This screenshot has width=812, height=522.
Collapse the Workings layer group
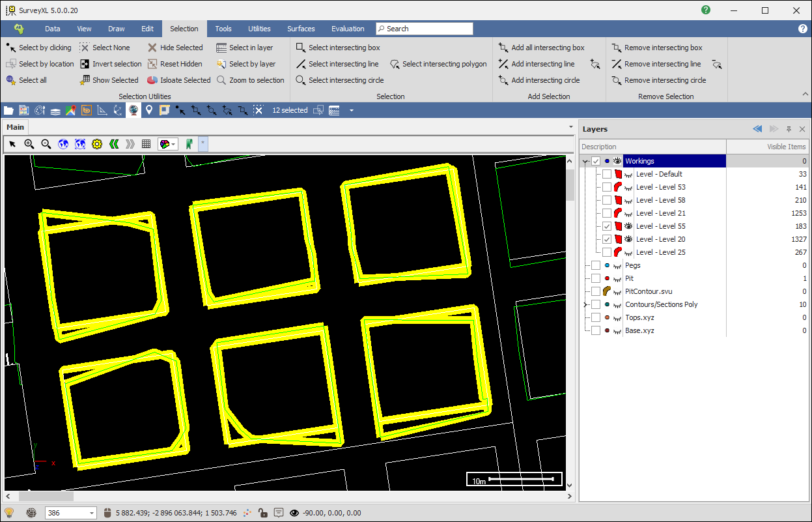pyautogui.click(x=585, y=161)
